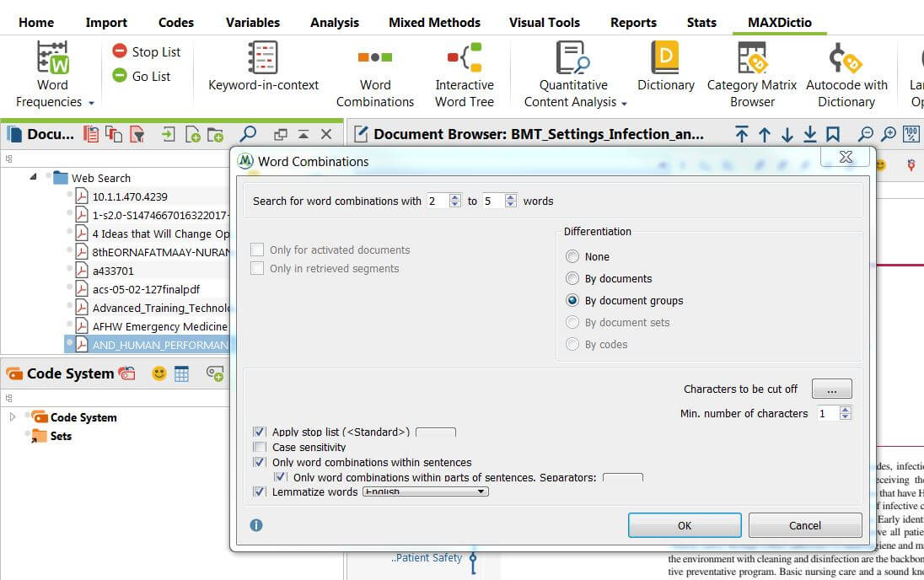Open the Go List

click(x=142, y=76)
